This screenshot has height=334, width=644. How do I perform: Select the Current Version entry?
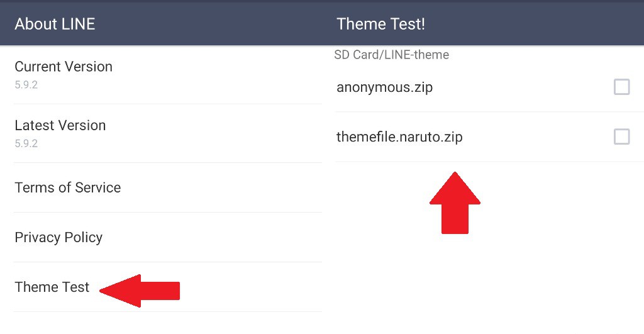click(64, 67)
